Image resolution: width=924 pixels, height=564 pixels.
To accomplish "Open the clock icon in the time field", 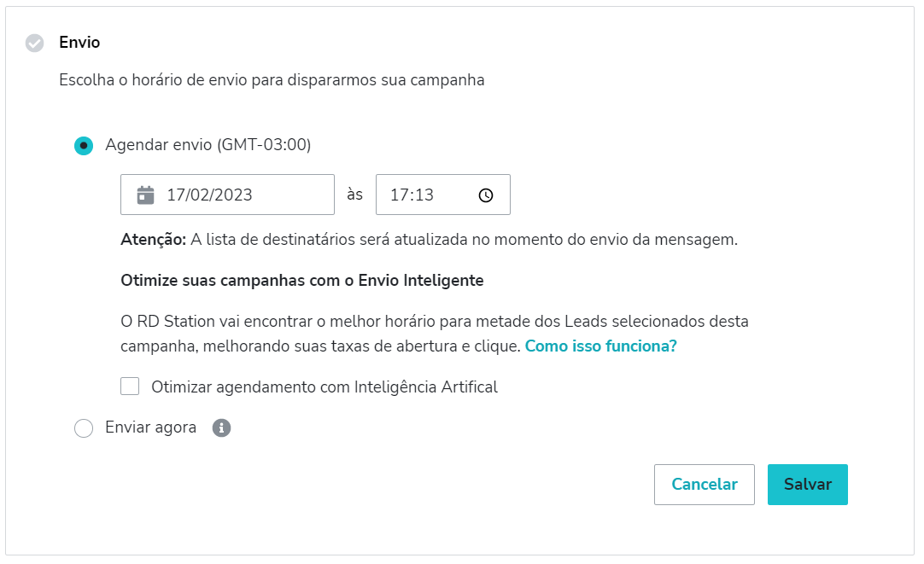I will click(485, 194).
